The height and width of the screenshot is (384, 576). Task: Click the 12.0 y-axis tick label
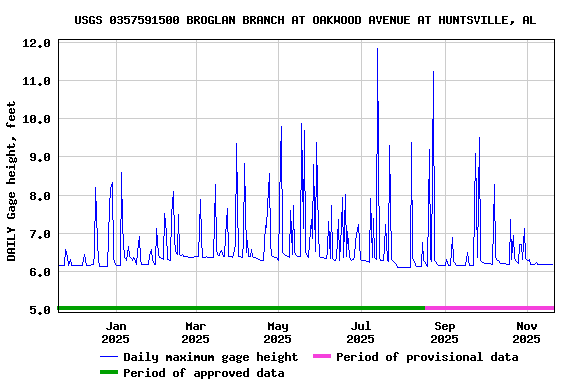pos(36,43)
